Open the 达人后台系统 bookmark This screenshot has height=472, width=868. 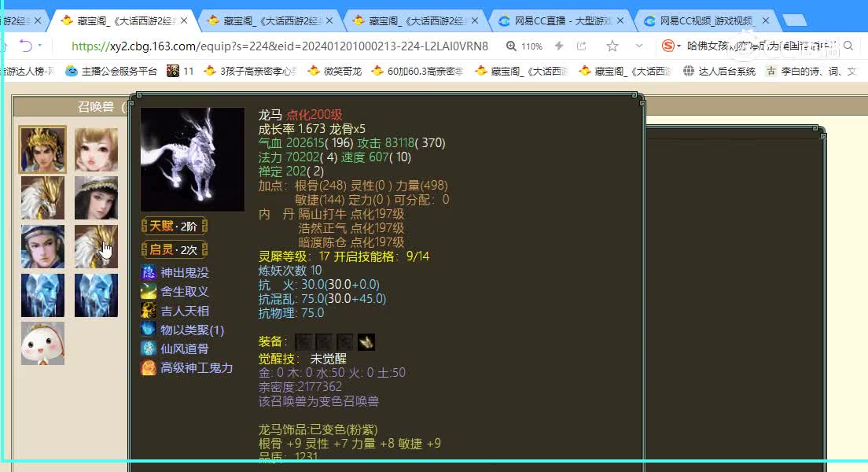tap(719, 71)
